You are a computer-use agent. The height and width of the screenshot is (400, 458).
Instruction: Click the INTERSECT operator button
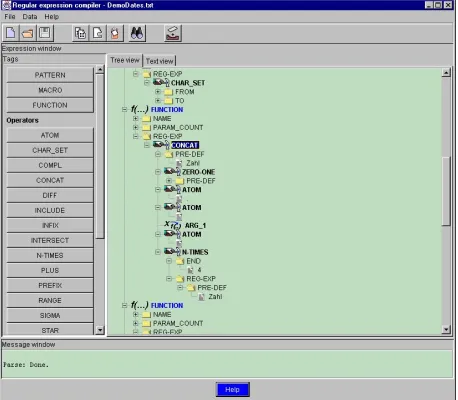[x=50, y=240]
